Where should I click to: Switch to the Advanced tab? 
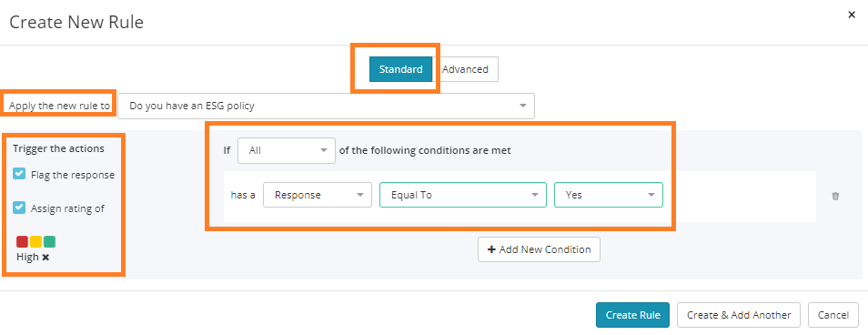[465, 69]
